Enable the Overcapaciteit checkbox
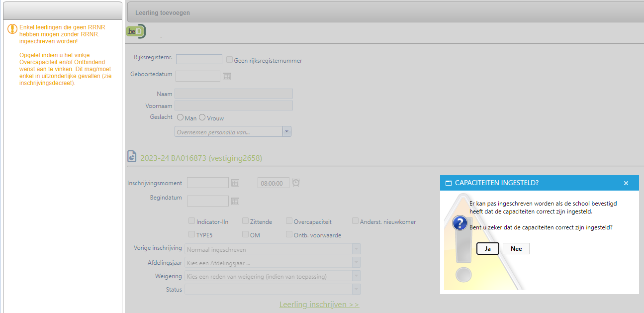Viewport: 644px width, 313px height. [289, 221]
